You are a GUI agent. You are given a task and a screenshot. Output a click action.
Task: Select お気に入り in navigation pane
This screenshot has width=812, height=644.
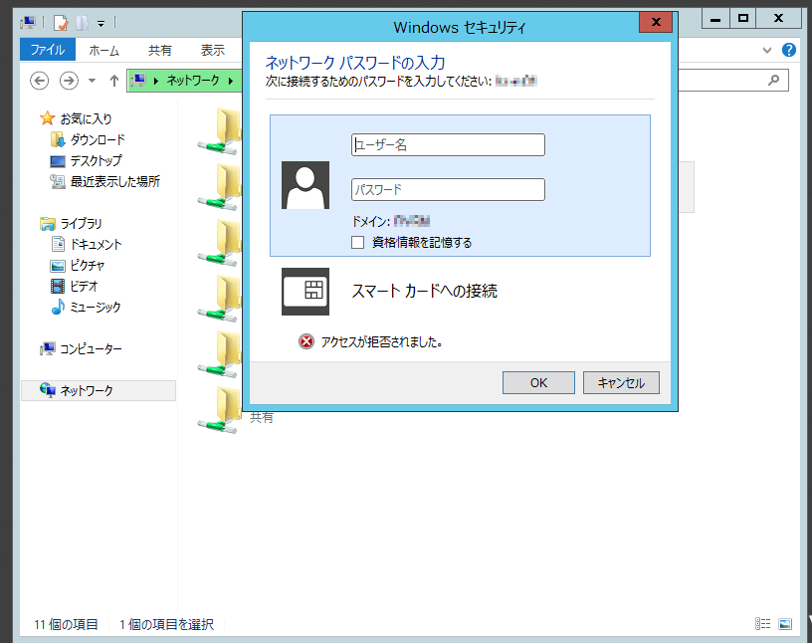(86, 118)
